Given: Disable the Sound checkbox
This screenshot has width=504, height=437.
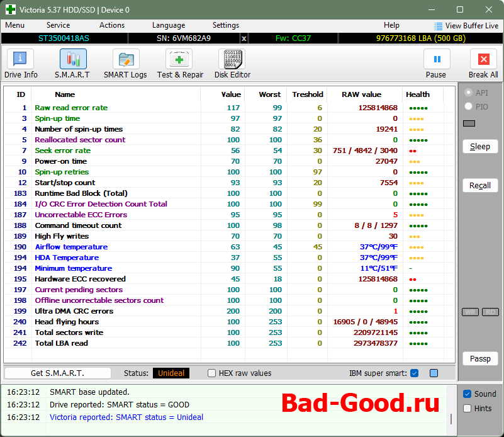Looking at the screenshot, I should 467,394.
